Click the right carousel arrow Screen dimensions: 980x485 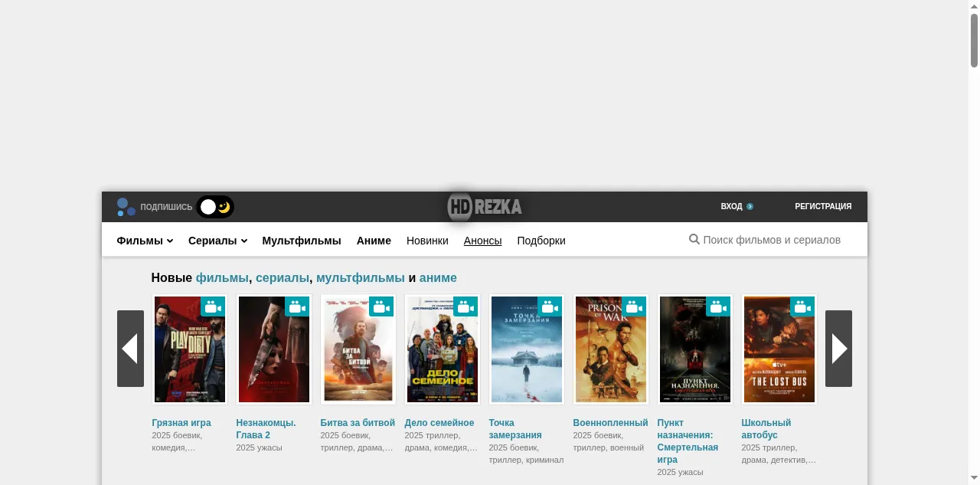click(x=839, y=349)
